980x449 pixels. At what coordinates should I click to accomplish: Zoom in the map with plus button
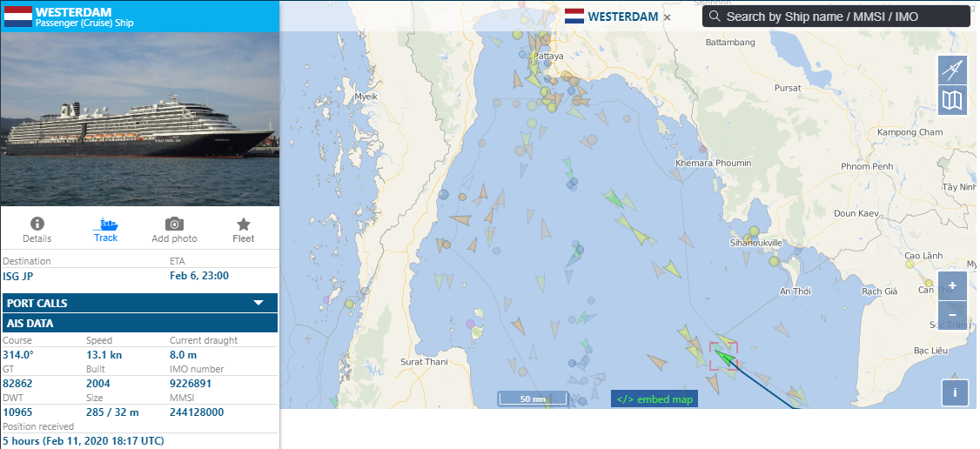(x=952, y=285)
